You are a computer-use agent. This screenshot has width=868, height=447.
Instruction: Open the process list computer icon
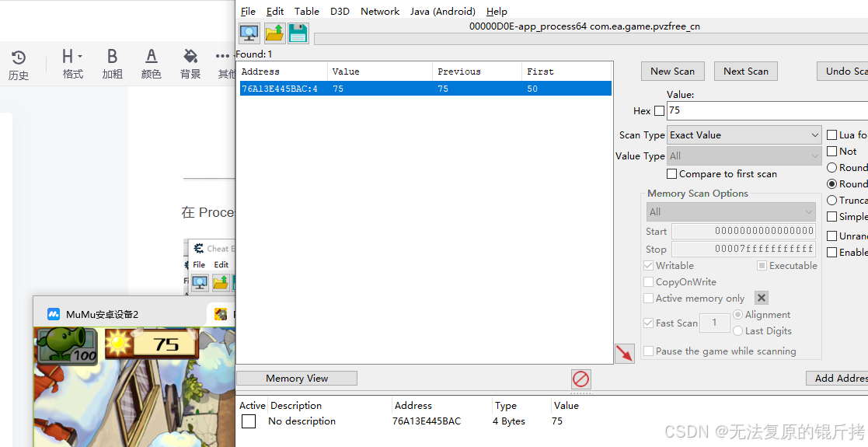pyautogui.click(x=249, y=33)
